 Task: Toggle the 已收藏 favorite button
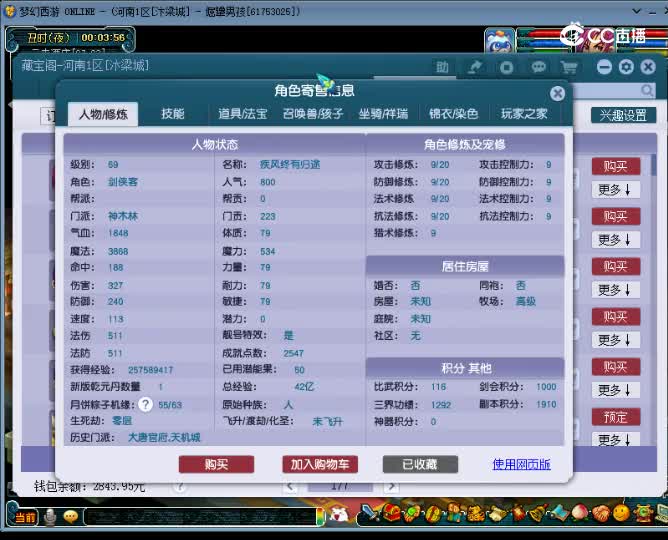point(420,464)
